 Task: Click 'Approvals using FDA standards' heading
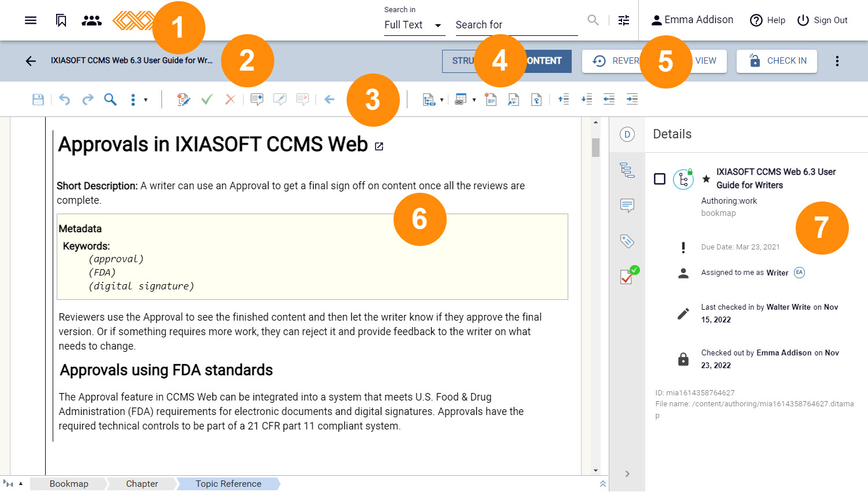[x=166, y=370]
